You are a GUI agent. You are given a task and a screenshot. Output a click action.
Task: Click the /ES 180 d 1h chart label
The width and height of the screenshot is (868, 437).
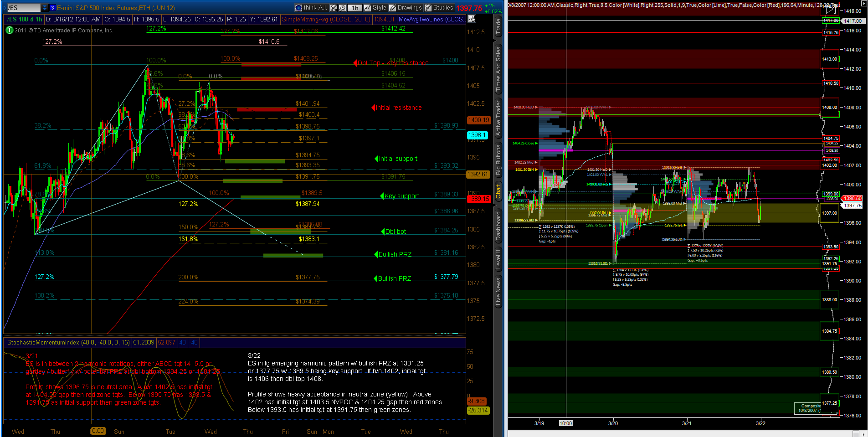(x=25, y=19)
